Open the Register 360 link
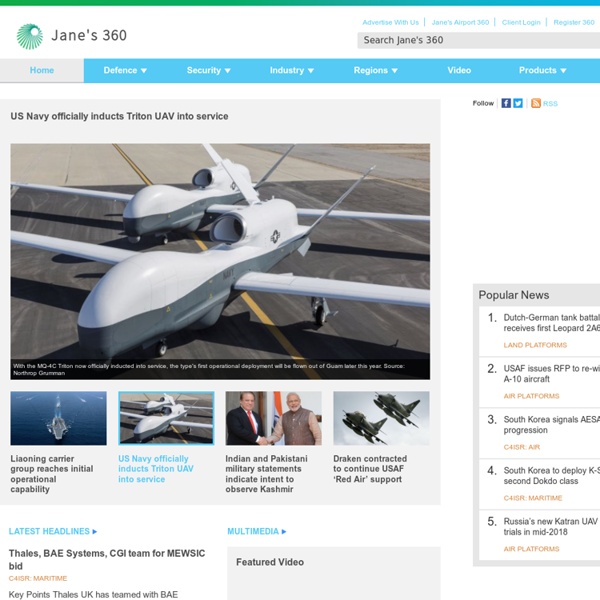 pos(574,22)
